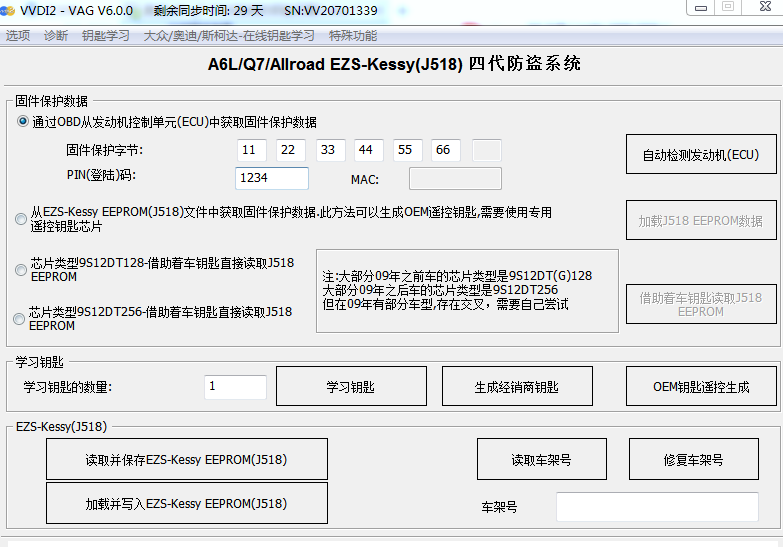Select 通过OBD从发动机控制单元获取 radio option

(22, 121)
